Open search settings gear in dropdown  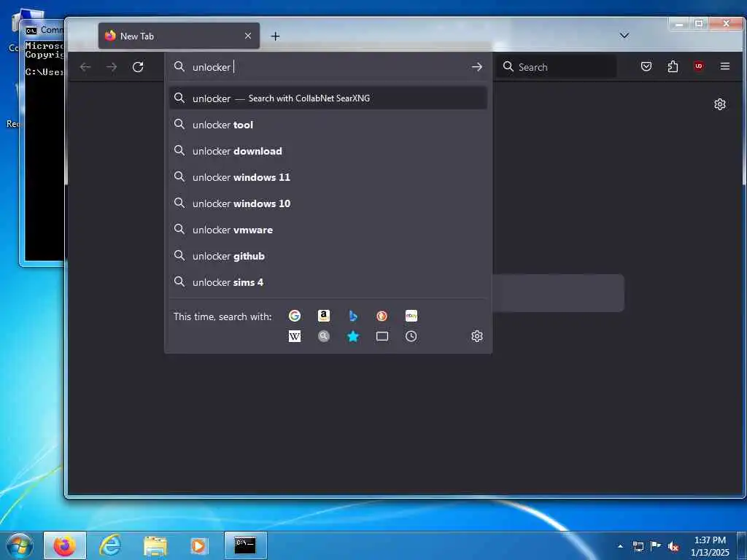pos(477,336)
